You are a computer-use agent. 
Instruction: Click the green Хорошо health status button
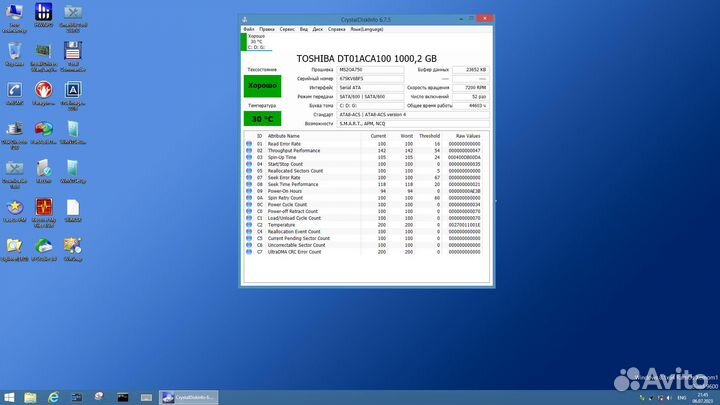pyautogui.click(x=262, y=86)
